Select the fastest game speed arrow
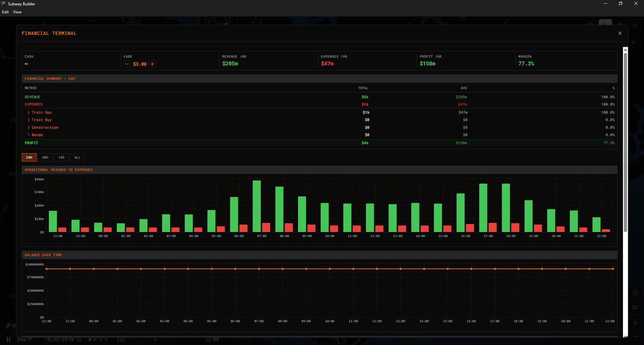 [106, 339]
